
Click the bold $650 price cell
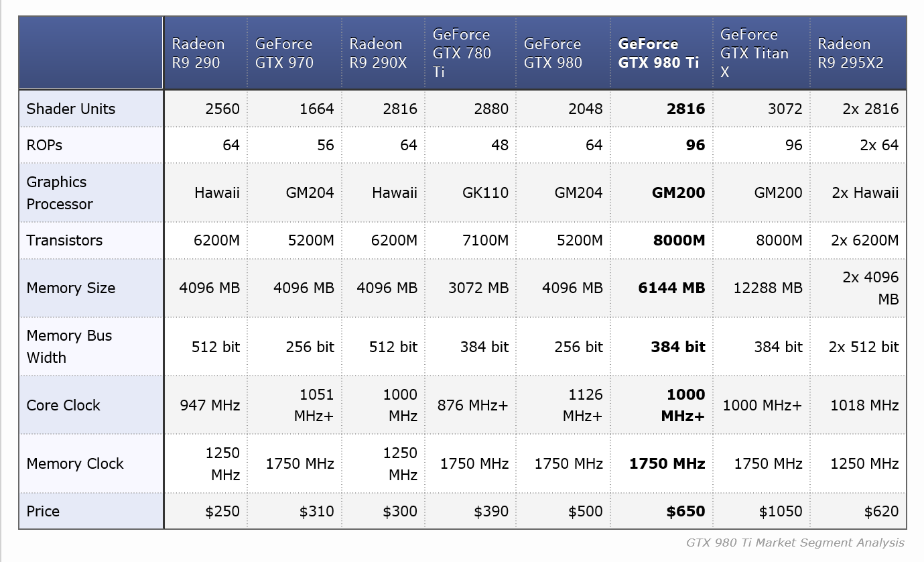pos(685,511)
